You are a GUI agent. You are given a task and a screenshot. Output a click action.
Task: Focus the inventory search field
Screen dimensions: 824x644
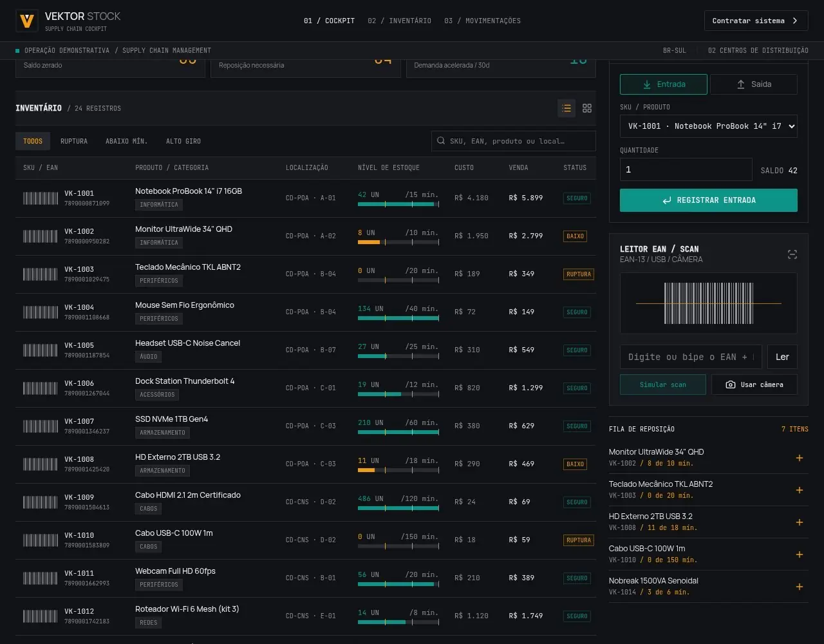(x=514, y=141)
